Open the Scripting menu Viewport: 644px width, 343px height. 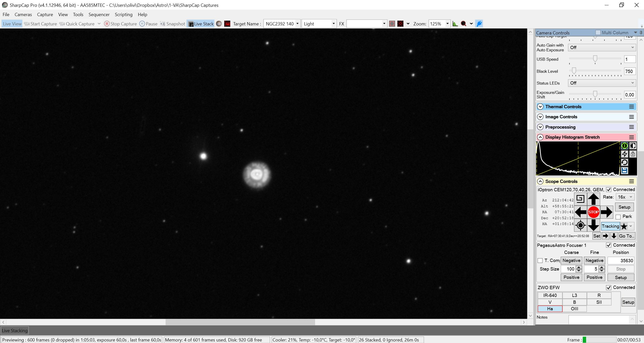click(x=124, y=15)
